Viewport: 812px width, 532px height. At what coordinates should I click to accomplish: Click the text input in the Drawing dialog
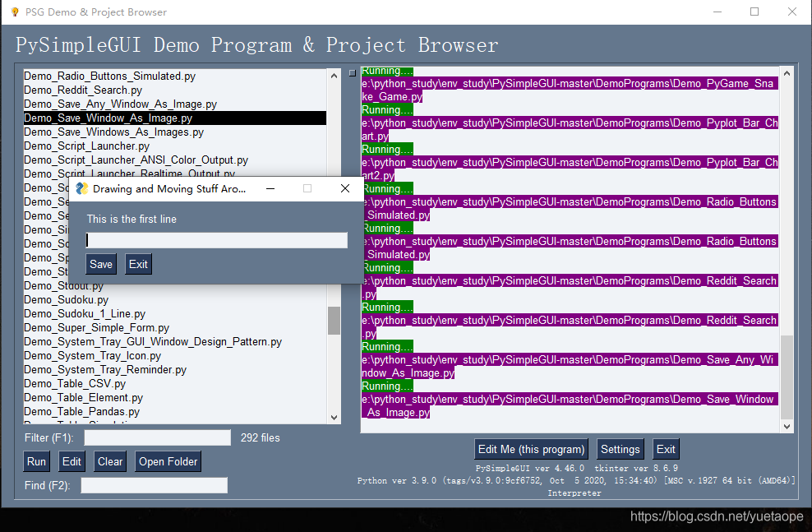[x=216, y=240]
